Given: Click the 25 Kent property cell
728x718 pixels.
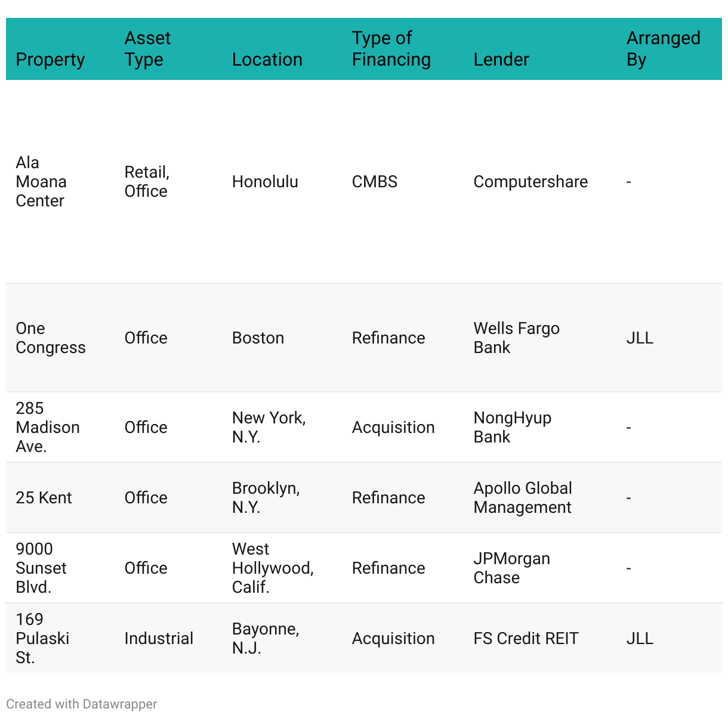Looking at the screenshot, I should click(44, 498).
